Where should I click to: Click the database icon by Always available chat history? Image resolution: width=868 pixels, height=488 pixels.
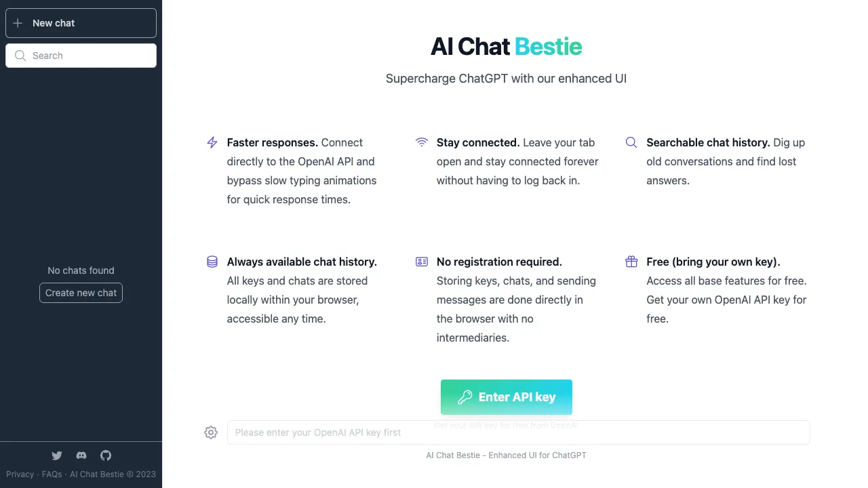coord(212,261)
